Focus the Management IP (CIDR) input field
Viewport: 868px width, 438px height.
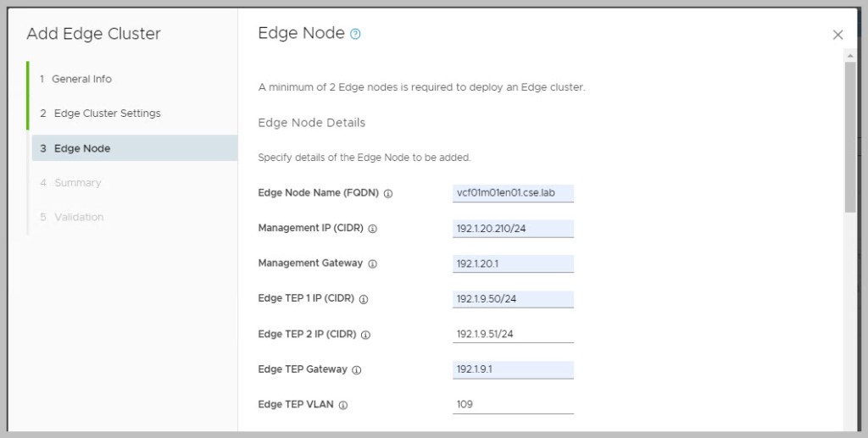coord(513,229)
